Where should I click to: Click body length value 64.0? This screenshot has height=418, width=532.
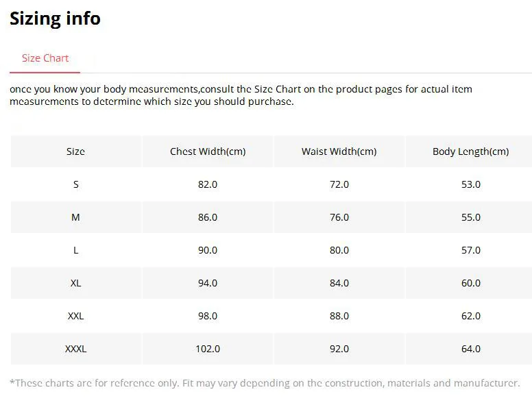[470, 349]
